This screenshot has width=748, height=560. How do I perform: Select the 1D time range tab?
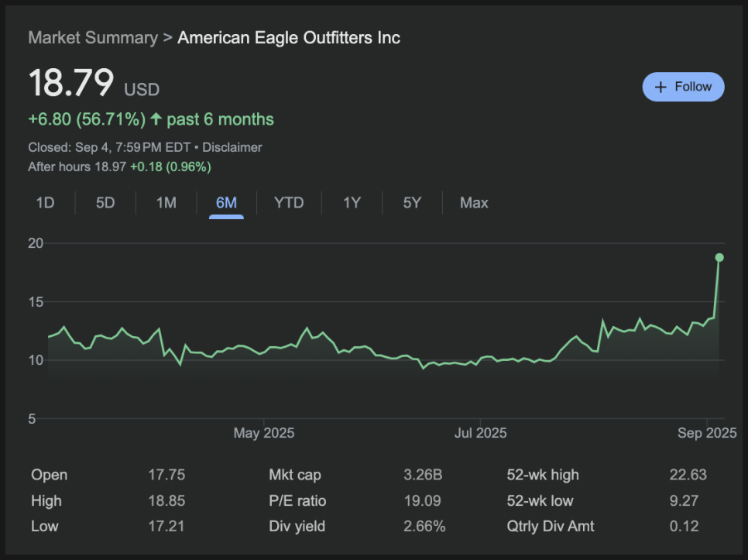click(x=46, y=203)
